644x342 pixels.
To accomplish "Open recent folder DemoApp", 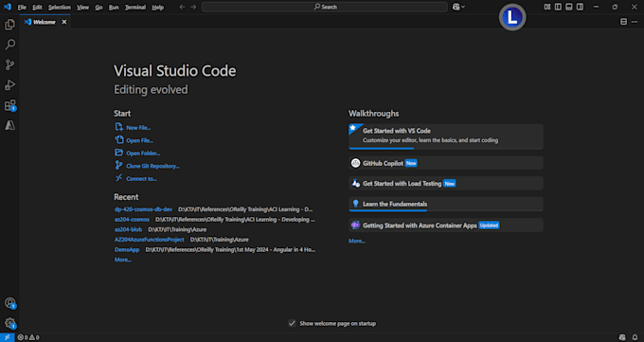I will click(x=127, y=249).
